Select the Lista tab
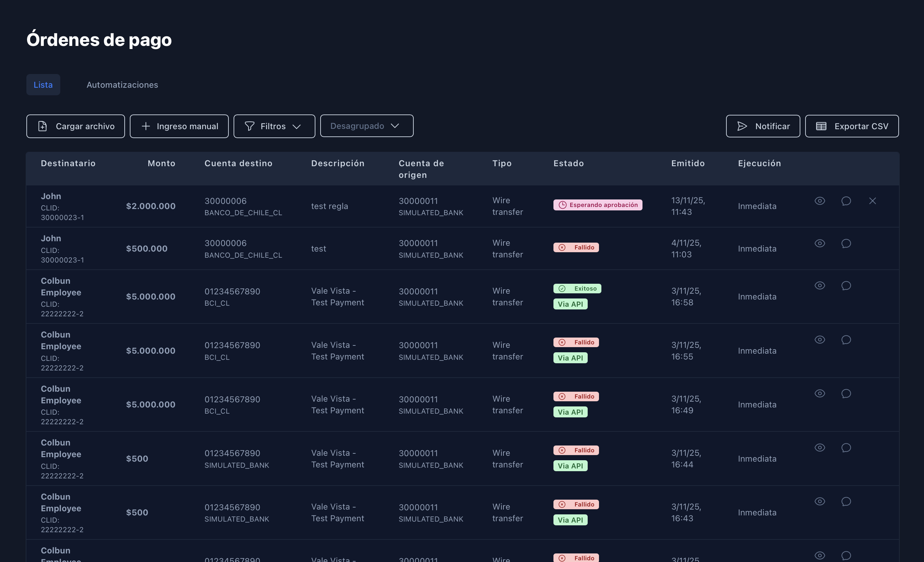Image resolution: width=924 pixels, height=562 pixels. click(43, 84)
